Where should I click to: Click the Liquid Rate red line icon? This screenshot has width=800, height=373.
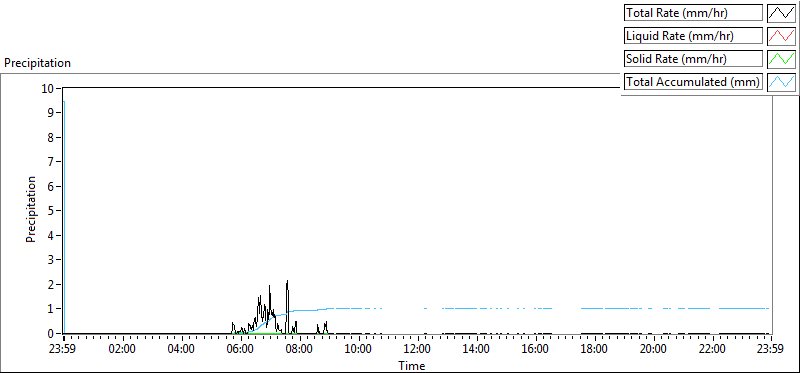[781, 36]
